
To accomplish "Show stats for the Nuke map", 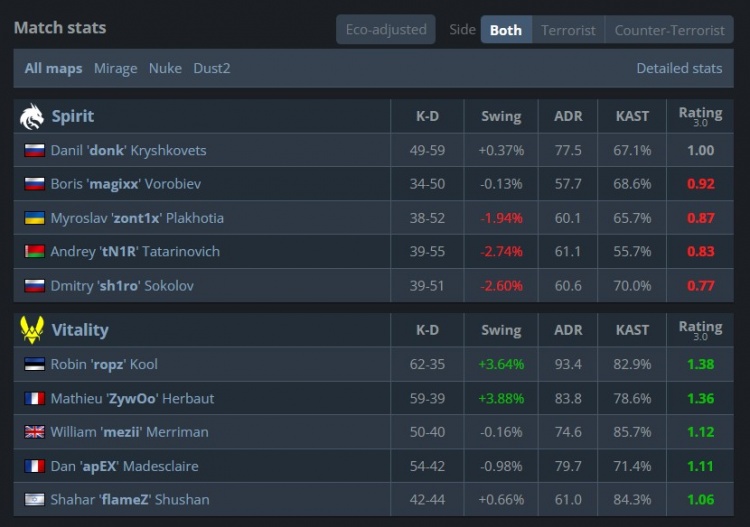I will [x=165, y=68].
